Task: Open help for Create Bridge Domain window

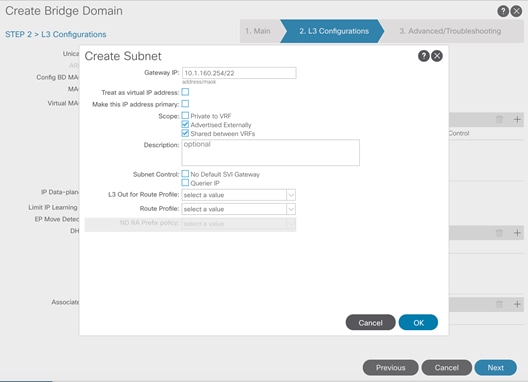Action: pyautogui.click(x=503, y=11)
